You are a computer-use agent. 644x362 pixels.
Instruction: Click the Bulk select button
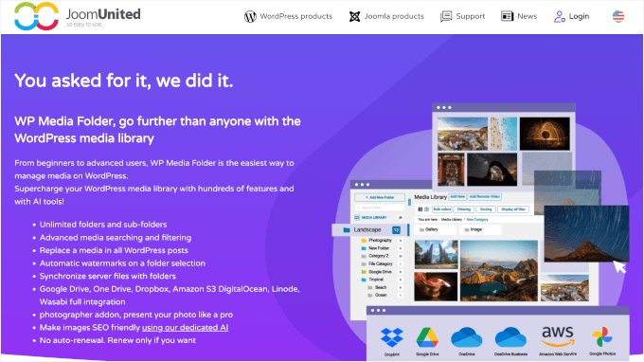(441, 209)
